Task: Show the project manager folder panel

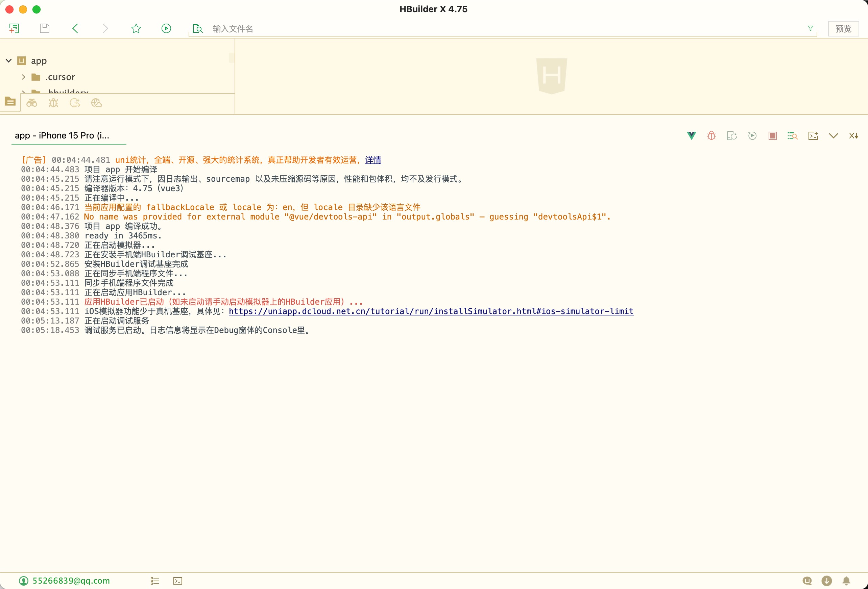Action: pyautogui.click(x=10, y=102)
